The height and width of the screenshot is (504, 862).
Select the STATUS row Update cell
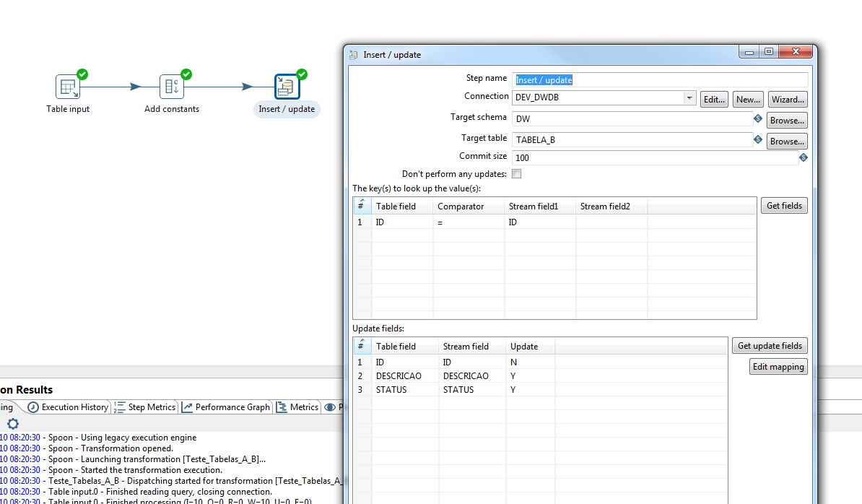pyautogui.click(x=530, y=390)
